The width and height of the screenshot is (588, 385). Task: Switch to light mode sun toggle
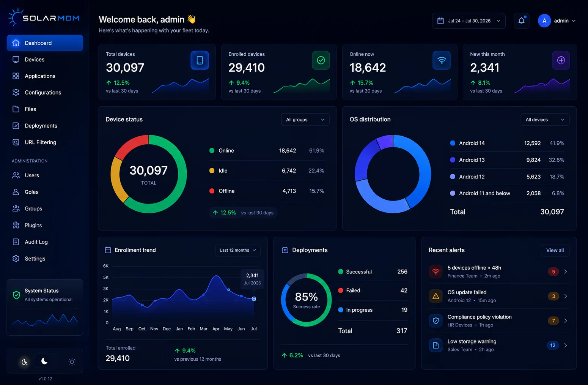point(72,362)
